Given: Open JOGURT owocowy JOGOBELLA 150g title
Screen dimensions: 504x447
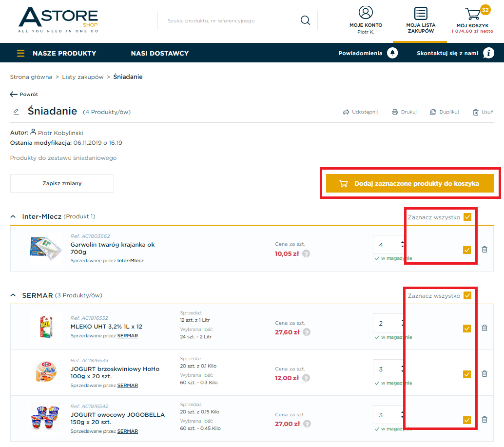Looking at the screenshot, I should (x=117, y=418).
